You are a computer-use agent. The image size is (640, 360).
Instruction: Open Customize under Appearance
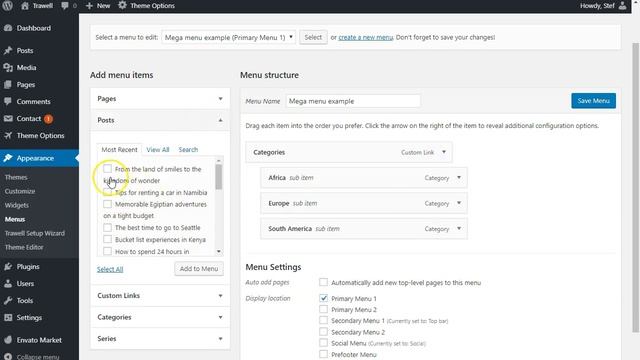tap(20, 191)
